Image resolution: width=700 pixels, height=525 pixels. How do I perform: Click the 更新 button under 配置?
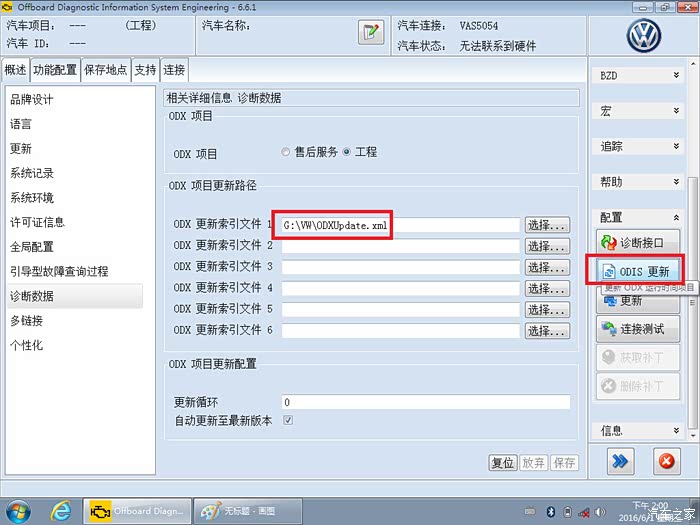coord(638,301)
